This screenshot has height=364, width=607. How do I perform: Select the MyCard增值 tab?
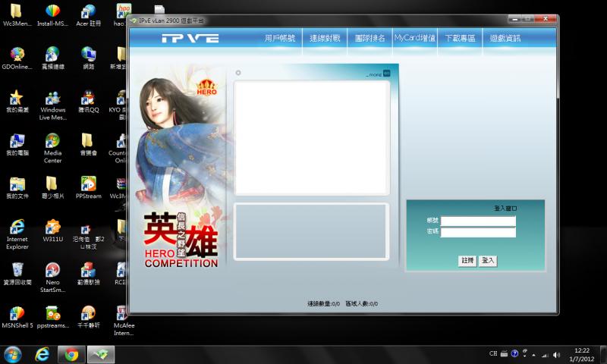(414, 38)
